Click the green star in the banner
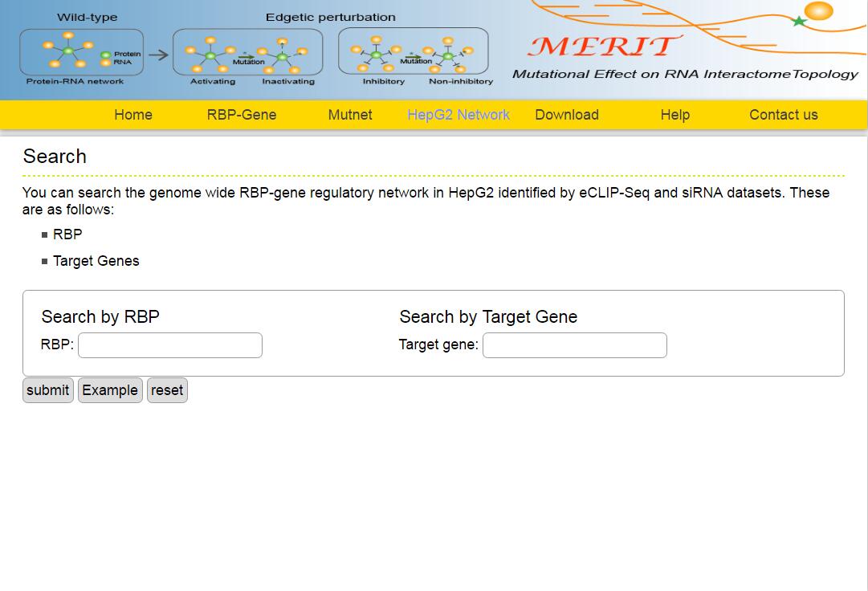 click(x=799, y=21)
